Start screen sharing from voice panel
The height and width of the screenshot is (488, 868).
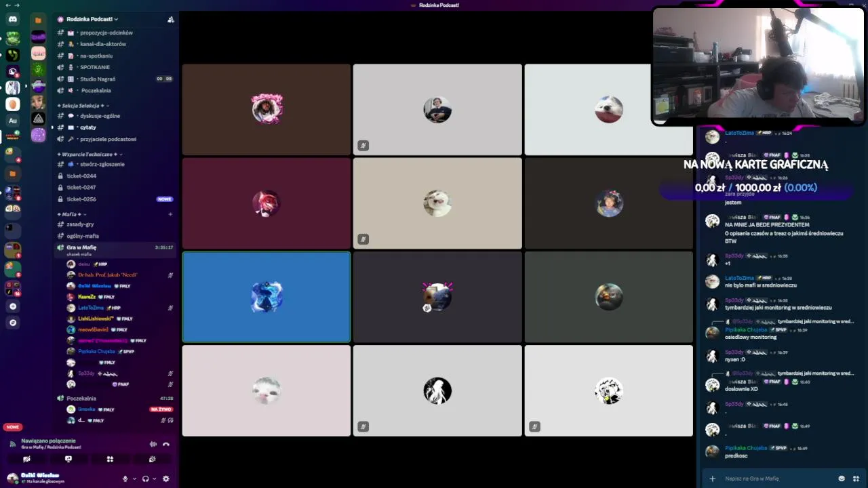click(68, 459)
